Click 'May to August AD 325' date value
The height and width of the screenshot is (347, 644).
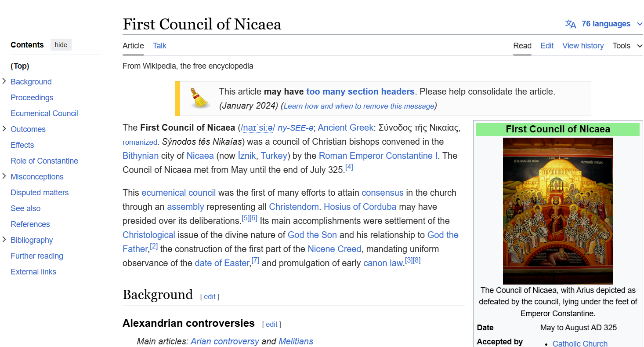[x=579, y=328]
